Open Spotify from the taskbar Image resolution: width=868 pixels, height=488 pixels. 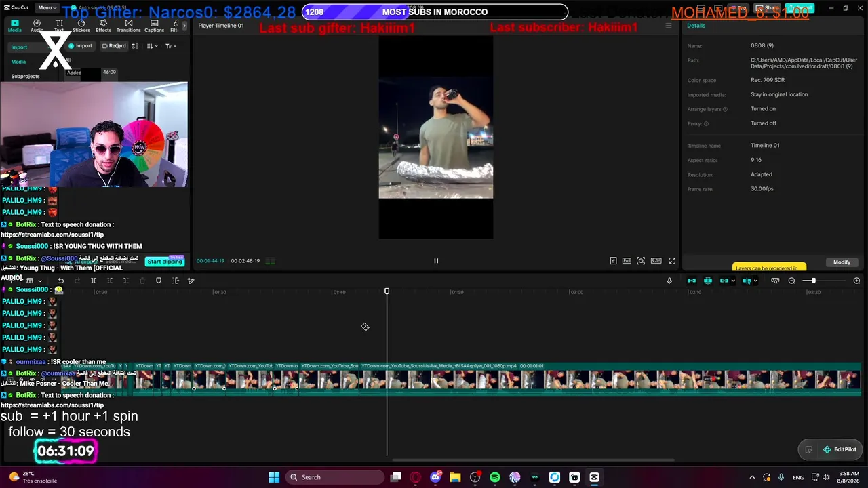tap(495, 477)
